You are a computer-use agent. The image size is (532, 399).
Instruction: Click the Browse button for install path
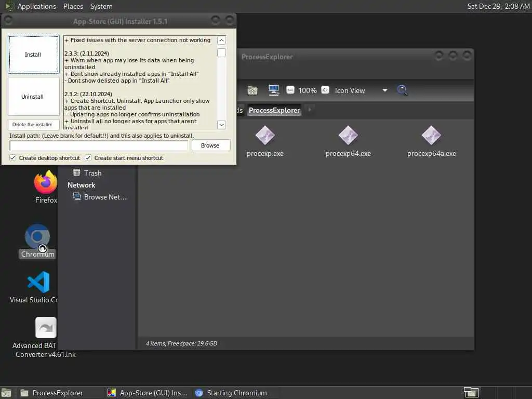tap(211, 145)
